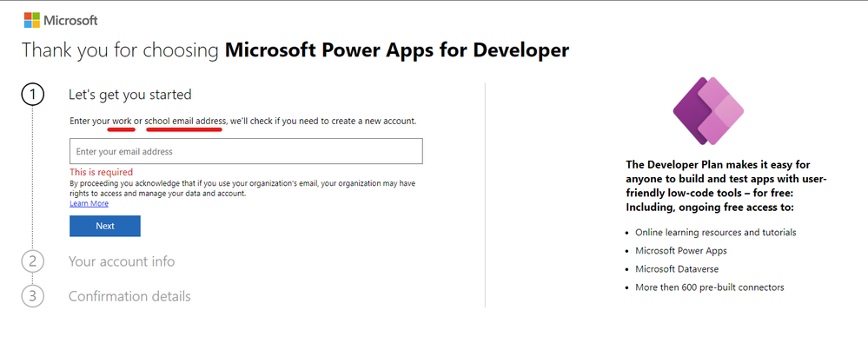
Task: Click 'Microsoft Power Apps' bullet item
Action: pos(681,251)
